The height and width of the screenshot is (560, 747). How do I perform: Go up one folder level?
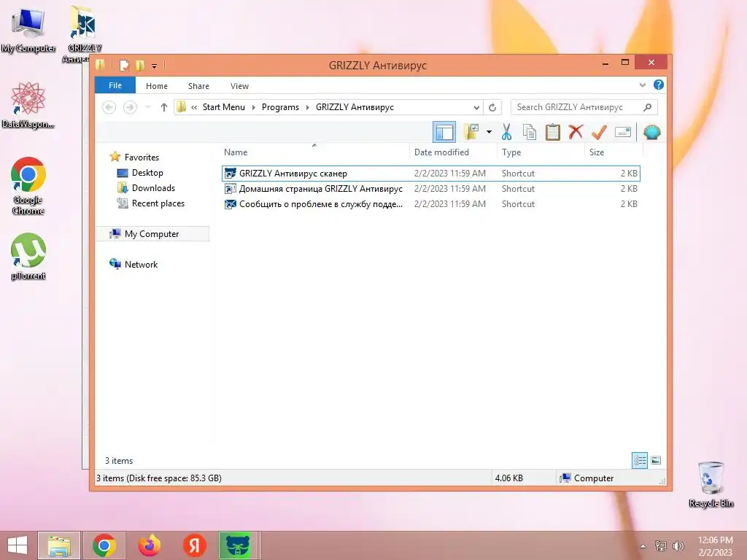tap(164, 107)
